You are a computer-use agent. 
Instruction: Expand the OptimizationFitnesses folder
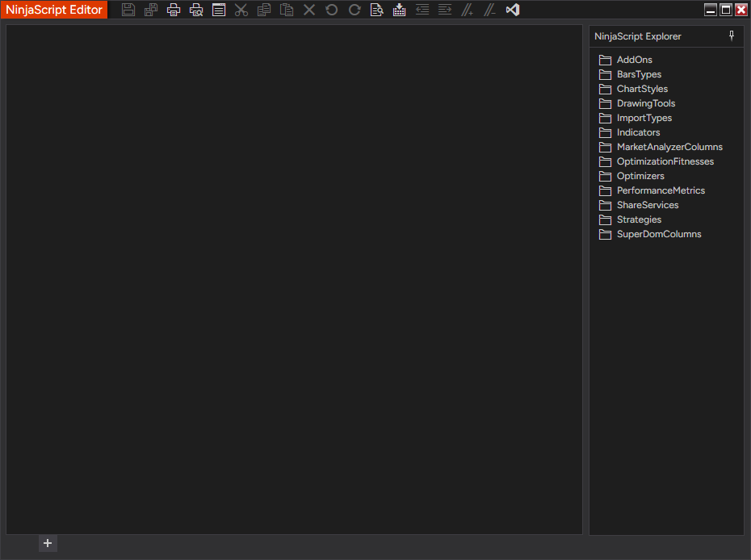click(x=657, y=161)
